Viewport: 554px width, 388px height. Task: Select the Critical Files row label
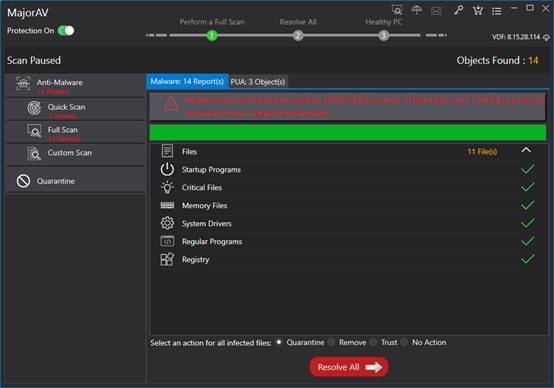tap(202, 188)
